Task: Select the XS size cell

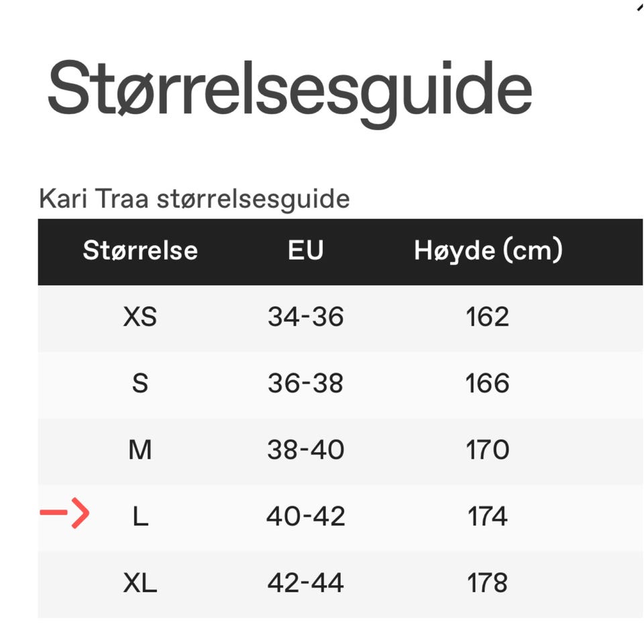Action: coord(140,317)
